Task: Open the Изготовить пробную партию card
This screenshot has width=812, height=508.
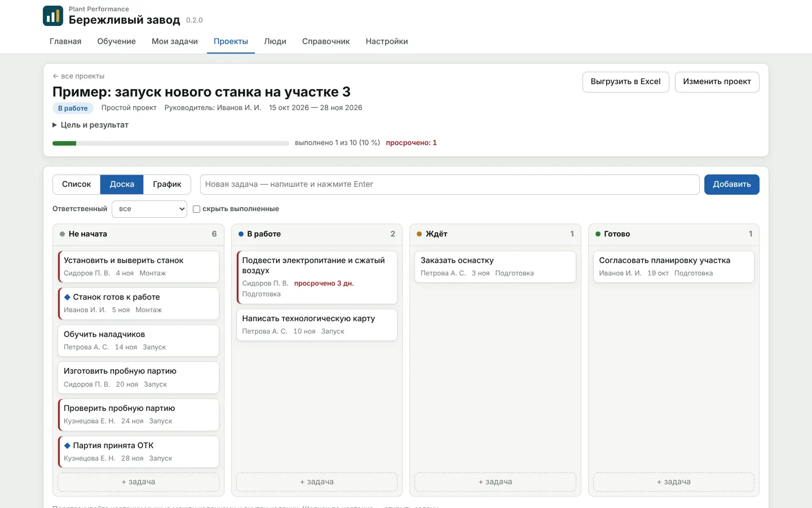Action: (x=138, y=378)
